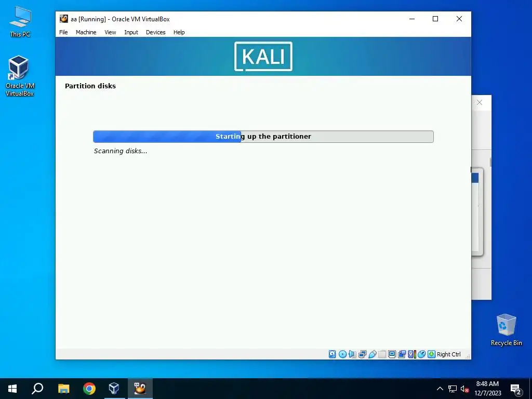The height and width of the screenshot is (399, 532).
Task: Open the clock showing 8:48 AM
Action: pos(487,389)
